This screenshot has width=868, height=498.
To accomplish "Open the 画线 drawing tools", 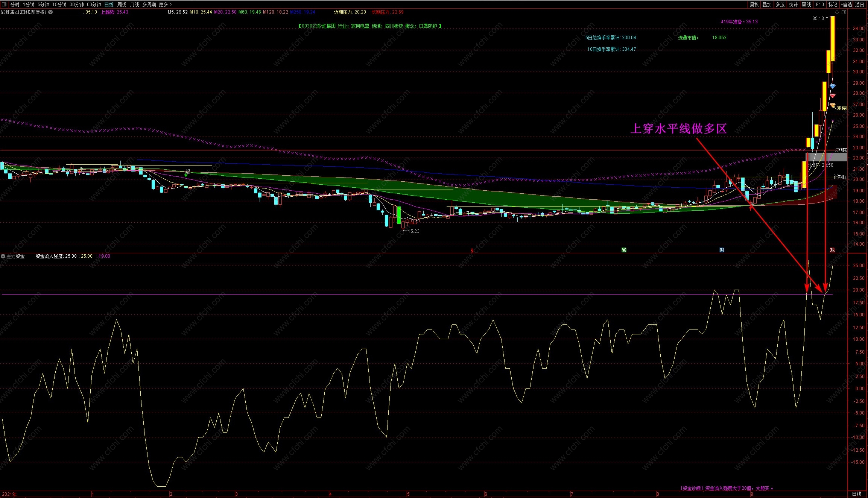I will coord(806,5).
